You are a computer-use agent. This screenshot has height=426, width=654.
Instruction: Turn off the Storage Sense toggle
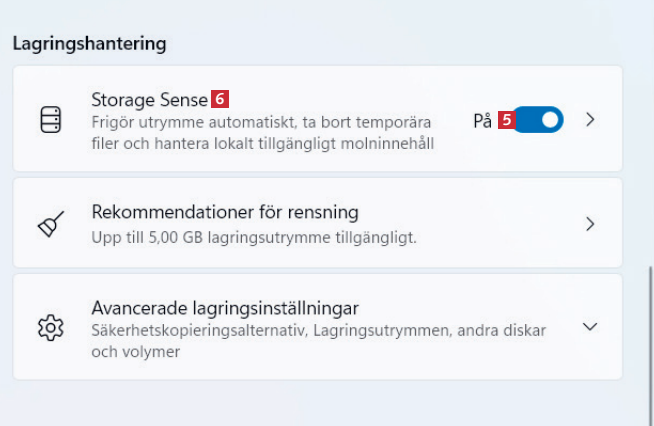pos(542,120)
